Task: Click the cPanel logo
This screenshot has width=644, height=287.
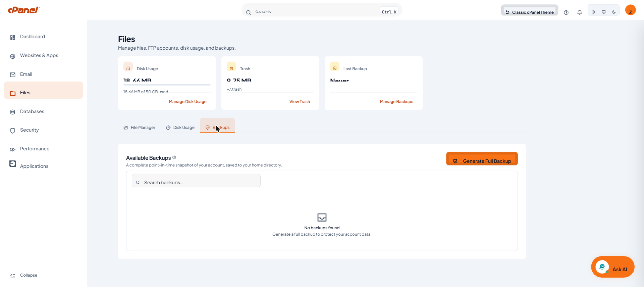Action: point(24,10)
